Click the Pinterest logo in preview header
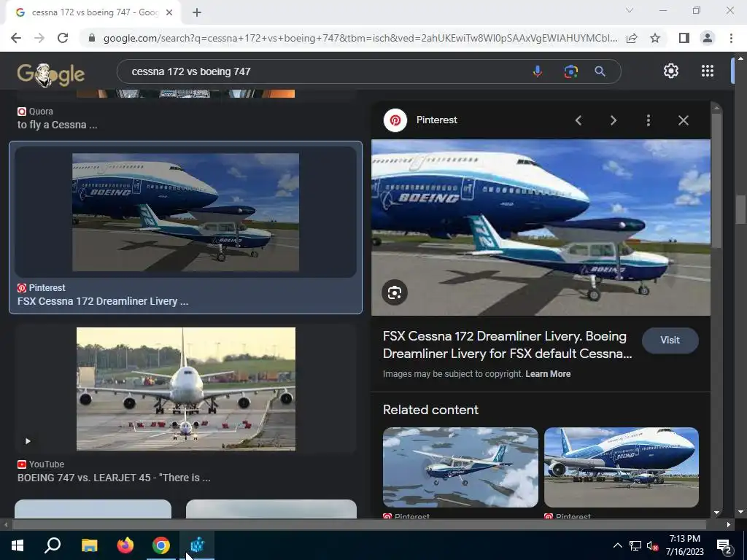The height and width of the screenshot is (560, 747). click(x=395, y=120)
